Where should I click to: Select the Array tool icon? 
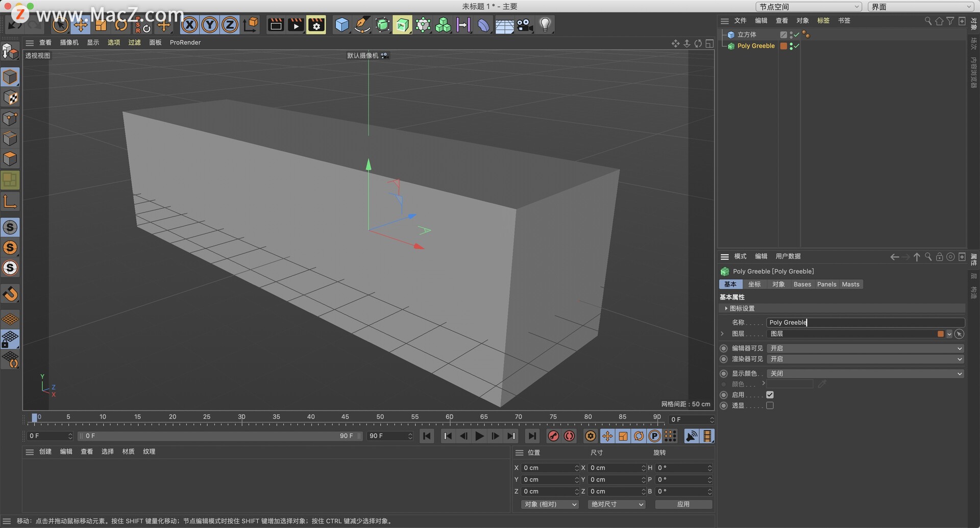pos(443,25)
